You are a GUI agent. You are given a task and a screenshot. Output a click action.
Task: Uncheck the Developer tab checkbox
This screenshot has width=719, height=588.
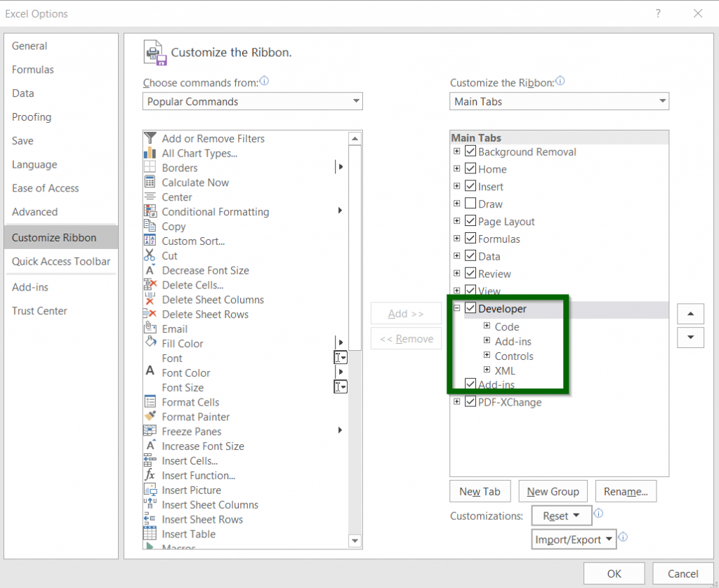(x=470, y=309)
